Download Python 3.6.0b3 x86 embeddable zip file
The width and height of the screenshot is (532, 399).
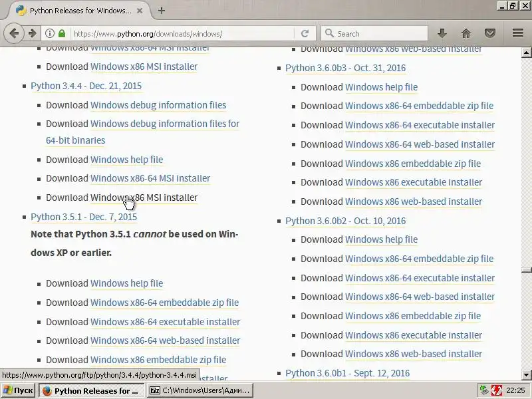pos(413,164)
